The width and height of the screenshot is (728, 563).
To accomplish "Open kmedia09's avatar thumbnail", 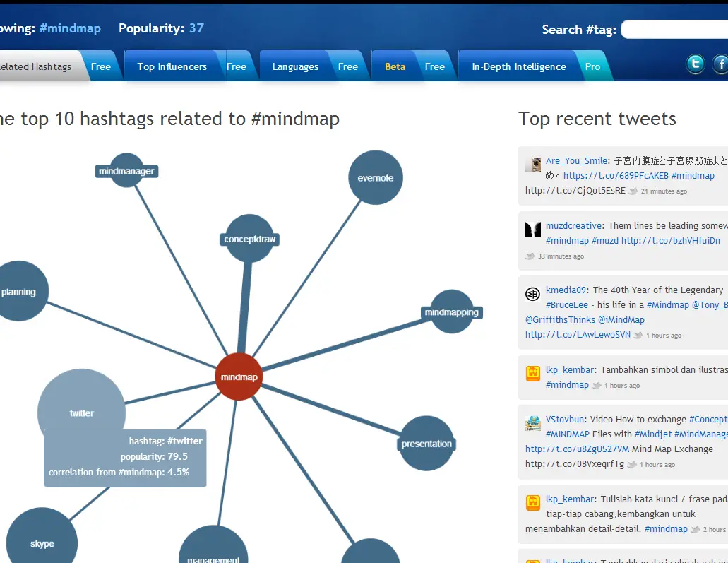I will click(532, 294).
